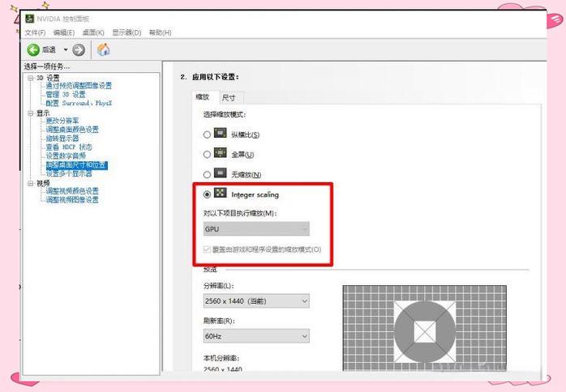Open 配置 Surround、PhysX in the task tree
The height and width of the screenshot is (392, 566).
pyautogui.click(x=79, y=103)
